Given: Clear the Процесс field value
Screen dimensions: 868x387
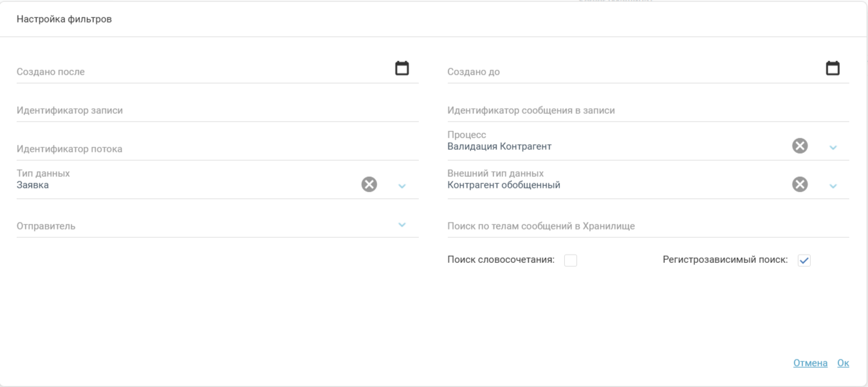Looking at the screenshot, I should click(799, 147).
